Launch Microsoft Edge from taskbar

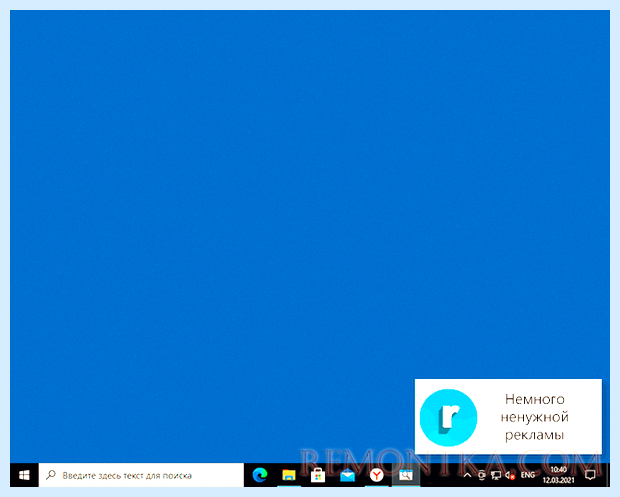point(260,475)
